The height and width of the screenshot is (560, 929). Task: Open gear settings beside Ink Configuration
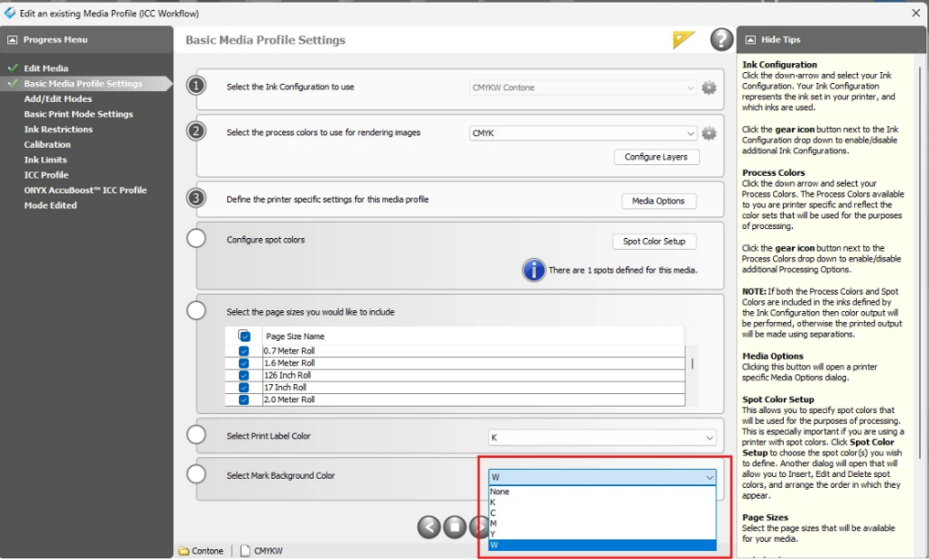point(709,87)
